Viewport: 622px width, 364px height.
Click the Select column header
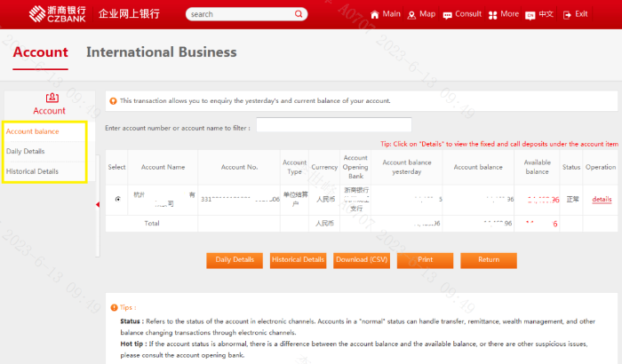116,167
